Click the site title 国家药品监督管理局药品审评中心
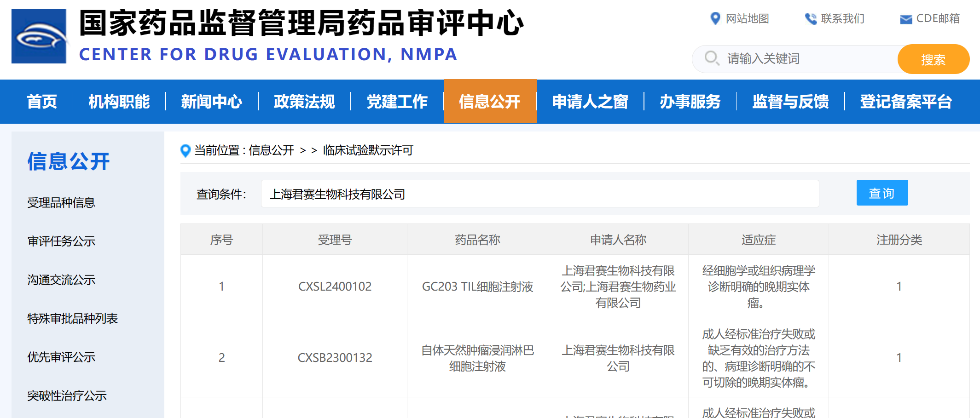The width and height of the screenshot is (980, 418). [302, 23]
